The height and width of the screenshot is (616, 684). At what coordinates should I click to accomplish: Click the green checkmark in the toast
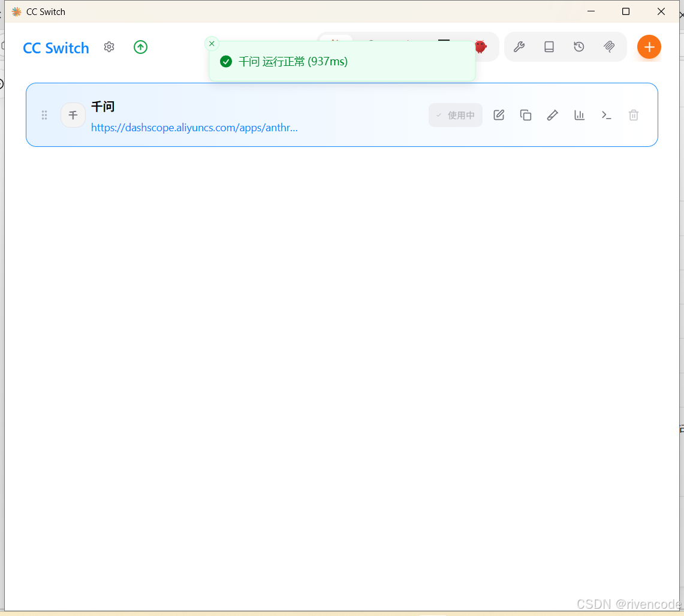coord(226,62)
